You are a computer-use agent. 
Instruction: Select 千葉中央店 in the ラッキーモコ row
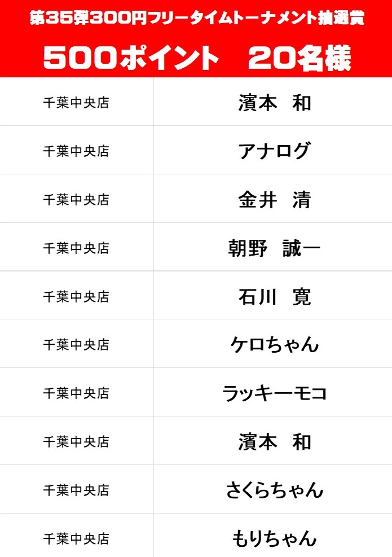[76, 393]
